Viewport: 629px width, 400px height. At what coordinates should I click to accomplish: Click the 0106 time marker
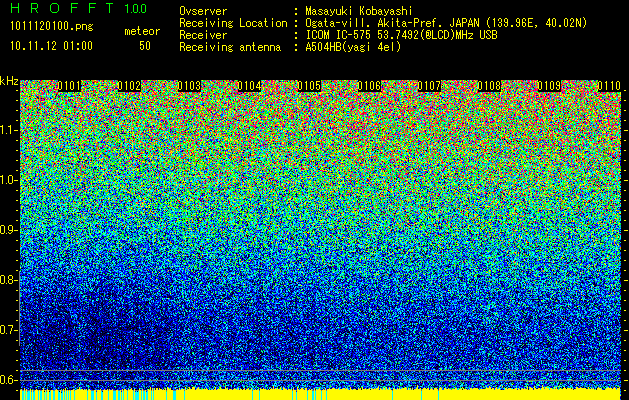369,86
